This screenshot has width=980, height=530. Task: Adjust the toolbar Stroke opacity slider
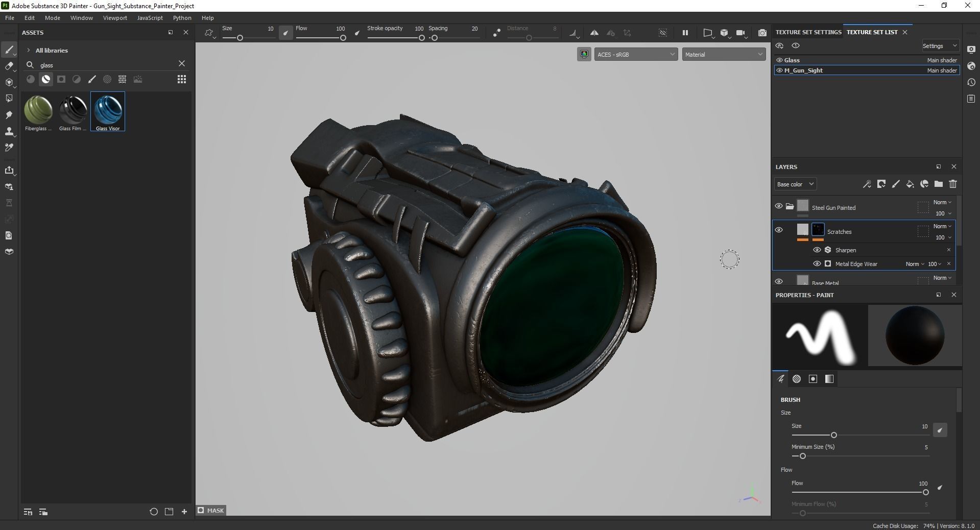point(396,38)
